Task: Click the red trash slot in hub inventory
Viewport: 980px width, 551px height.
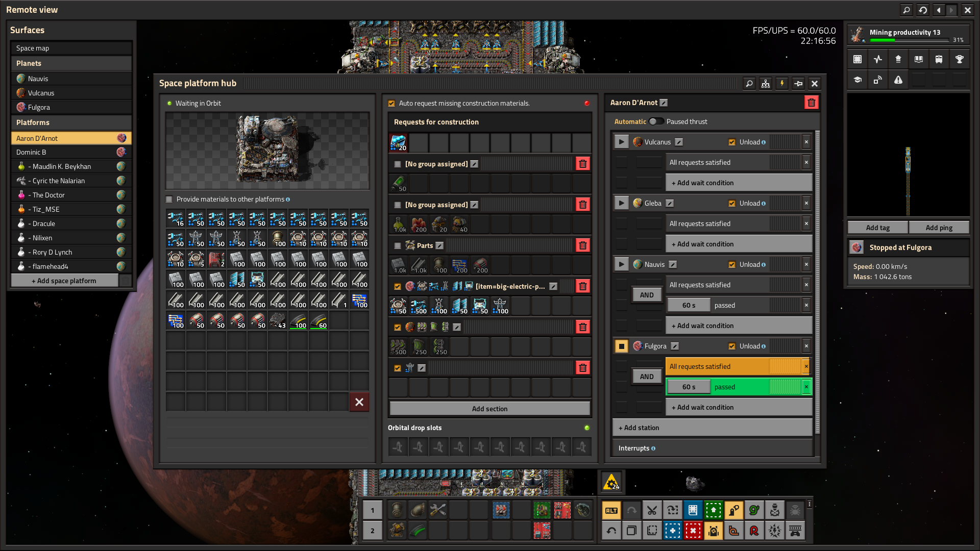Action: [359, 402]
